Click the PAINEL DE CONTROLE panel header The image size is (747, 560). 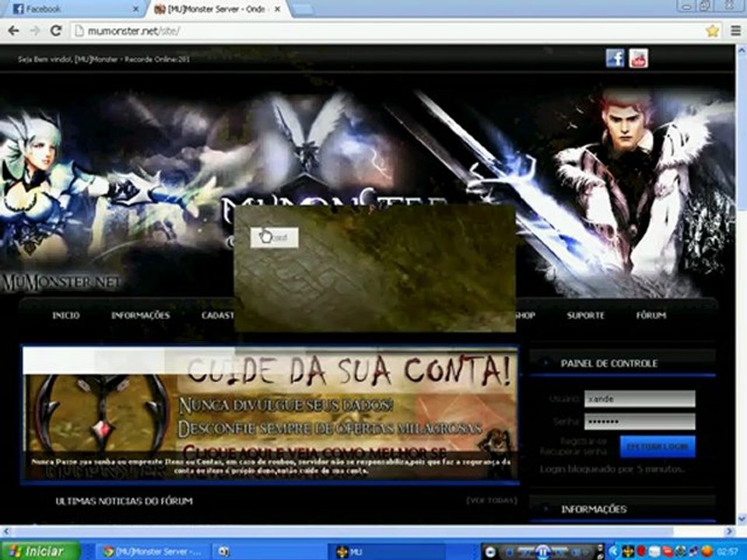(x=622, y=363)
